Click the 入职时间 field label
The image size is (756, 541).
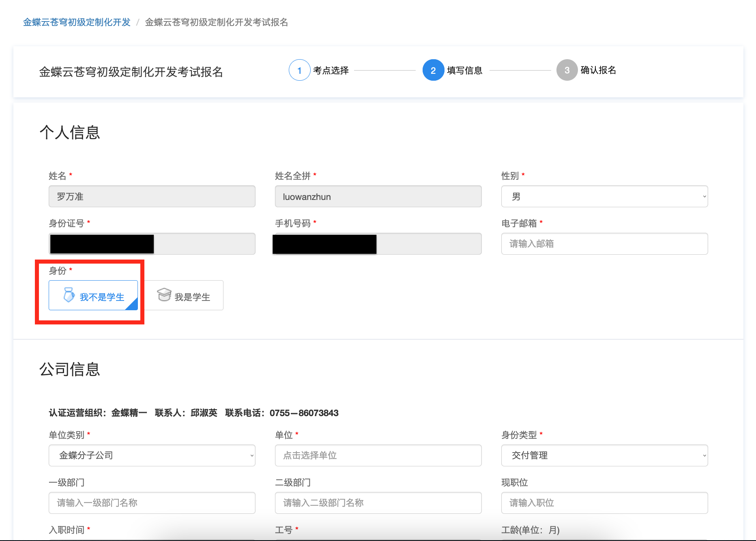pos(67,530)
